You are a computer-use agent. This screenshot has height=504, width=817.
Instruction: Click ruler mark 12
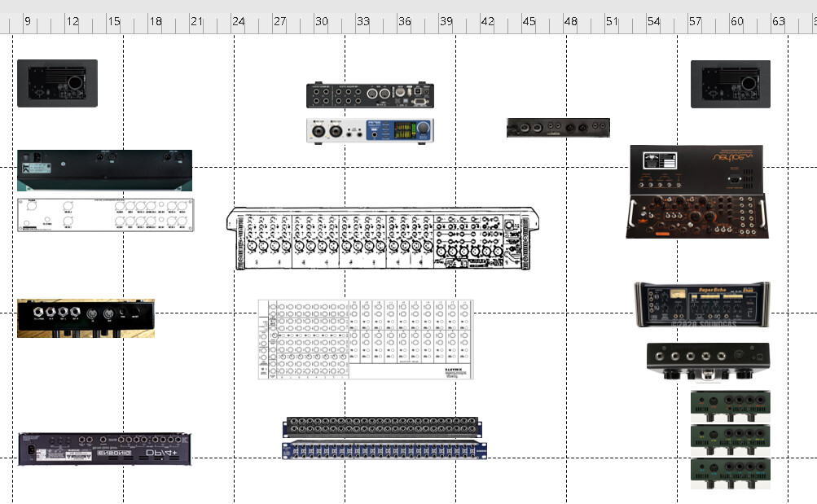pos(72,21)
